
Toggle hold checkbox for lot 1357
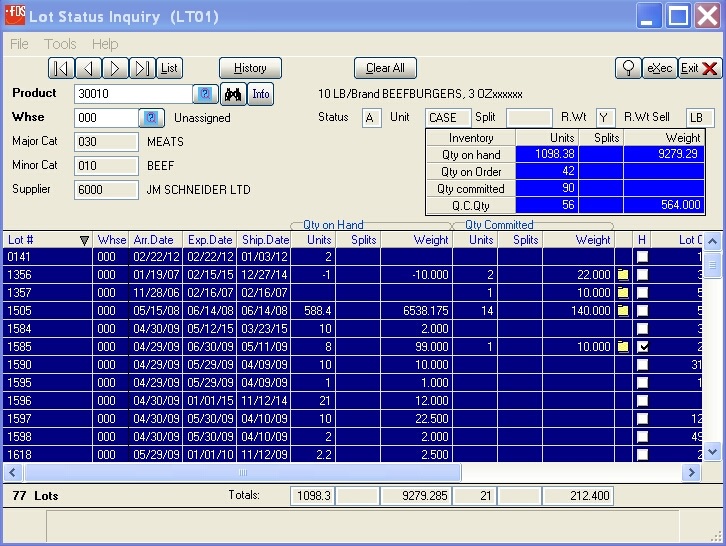(642, 293)
